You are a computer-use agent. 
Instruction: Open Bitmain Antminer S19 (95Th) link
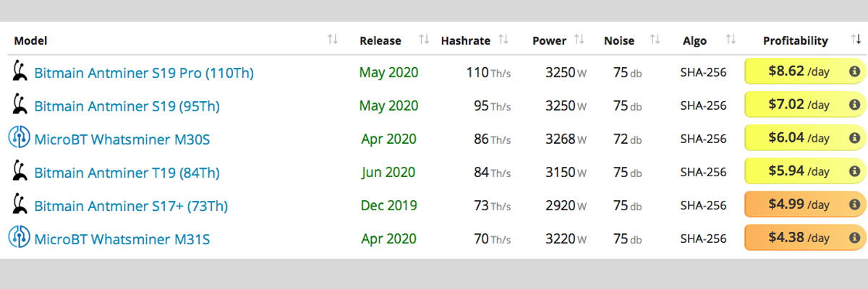tap(127, 106)
